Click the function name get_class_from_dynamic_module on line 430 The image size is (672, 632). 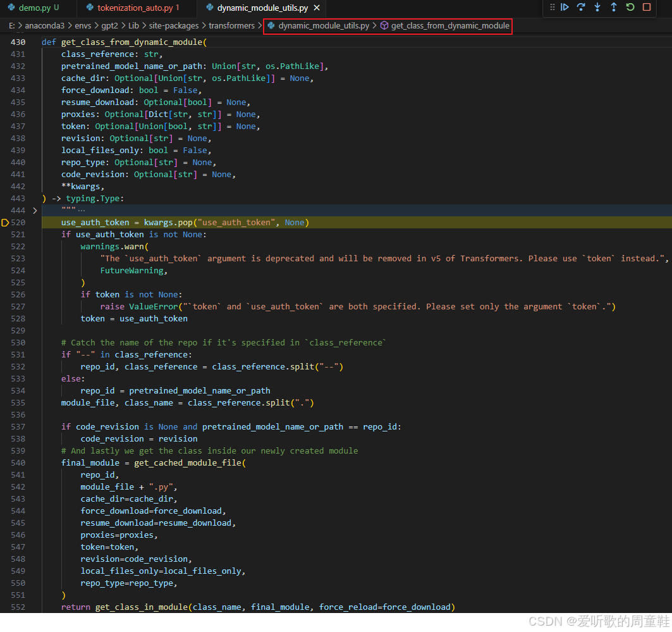[x=131, y=42]
